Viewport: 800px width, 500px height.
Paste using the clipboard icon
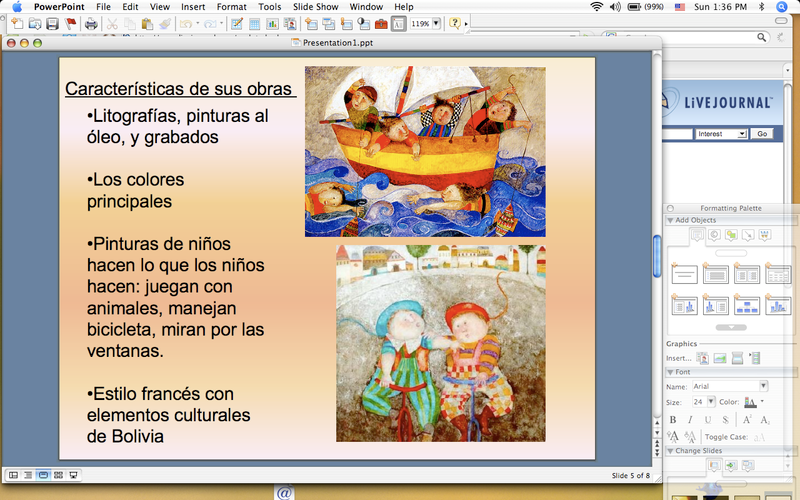click(x=147, y=23)
